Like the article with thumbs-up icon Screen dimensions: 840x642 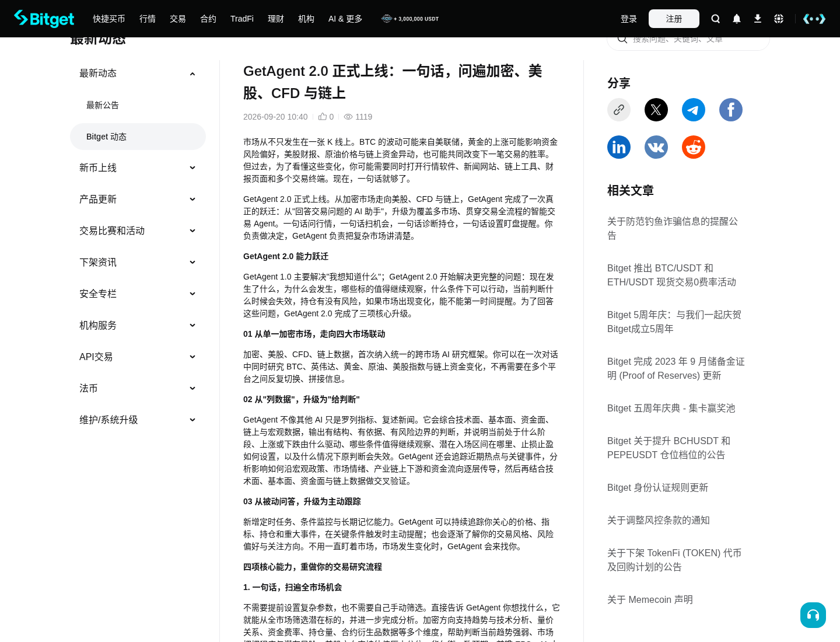pos(323,117)
